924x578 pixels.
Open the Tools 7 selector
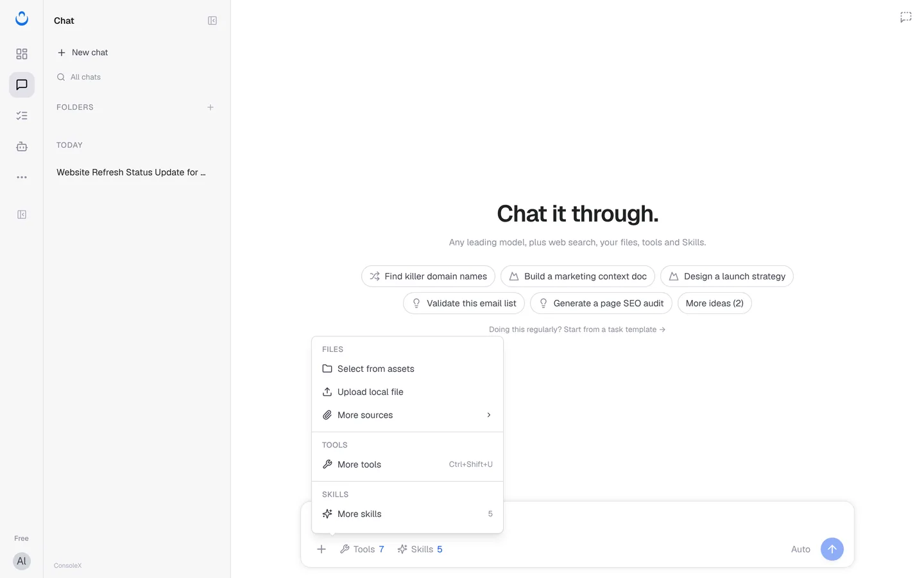click(362, 549)
